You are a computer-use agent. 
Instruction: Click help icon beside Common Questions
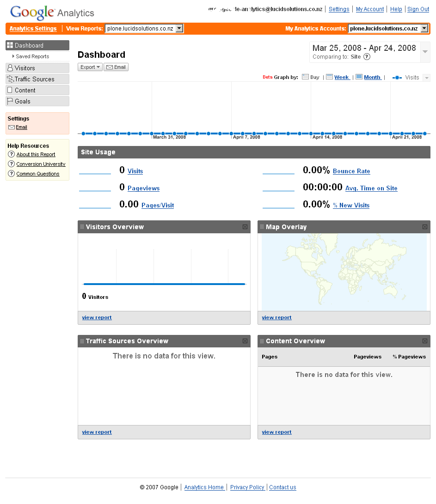11,174
